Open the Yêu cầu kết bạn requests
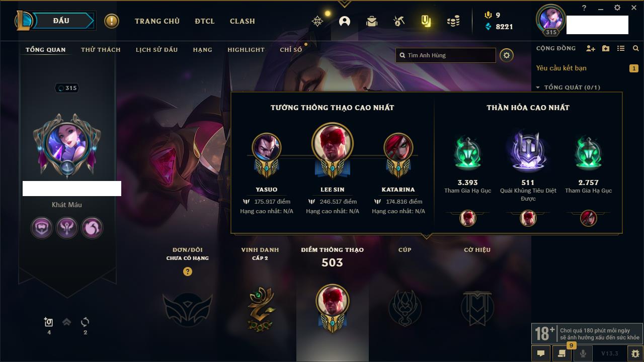Image resolution: width=644 pixels, height=362 pixels. pos(561,68)
